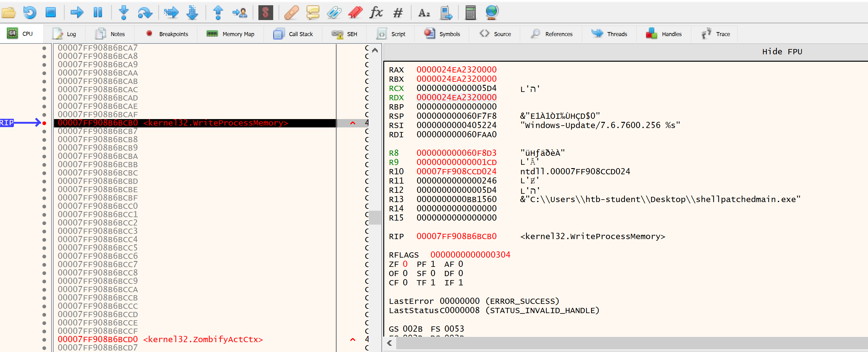Switch to the Threads tab
This screenshot has width=868, height=352.
click(x=609, y=34)
